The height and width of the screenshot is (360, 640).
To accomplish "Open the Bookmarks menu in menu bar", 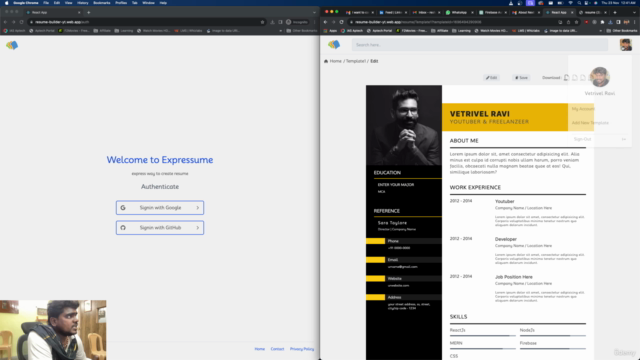I will 102,3.
